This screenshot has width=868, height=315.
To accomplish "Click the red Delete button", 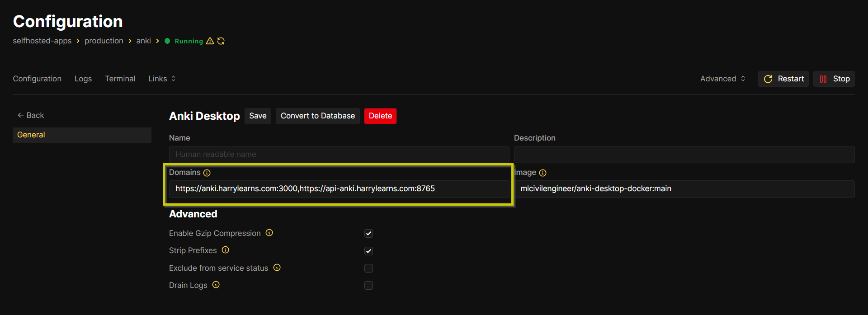I will point(380,116).
